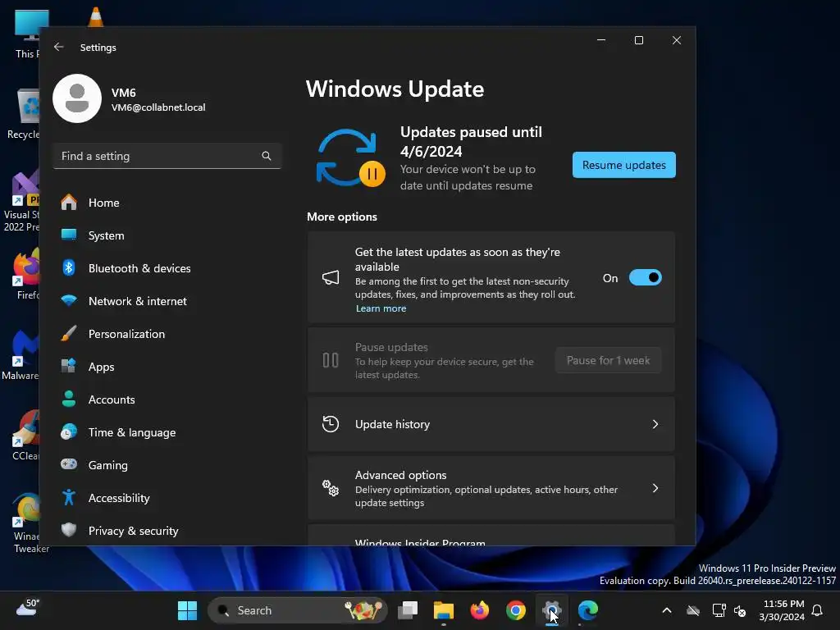Image resolution: width=840 pixels, height=630 pixels.
Task: Go back with the Settings back arrow
Action: (59, 47)
